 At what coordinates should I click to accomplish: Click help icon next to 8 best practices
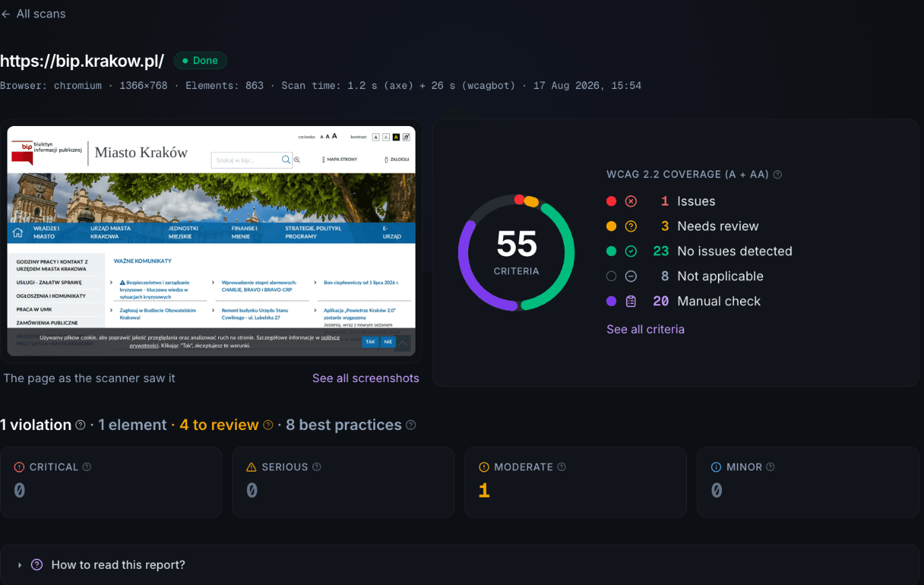(x=411, y=425)
